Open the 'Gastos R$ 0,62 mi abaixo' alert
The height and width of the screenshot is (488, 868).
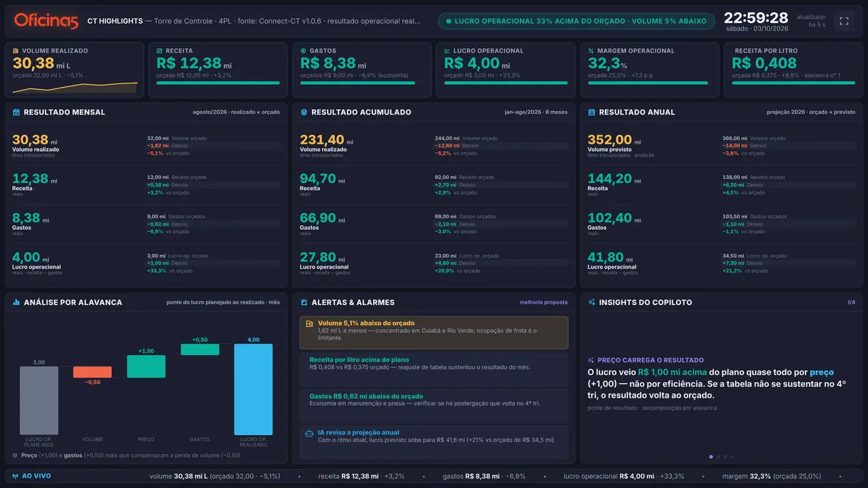point(434,405)
